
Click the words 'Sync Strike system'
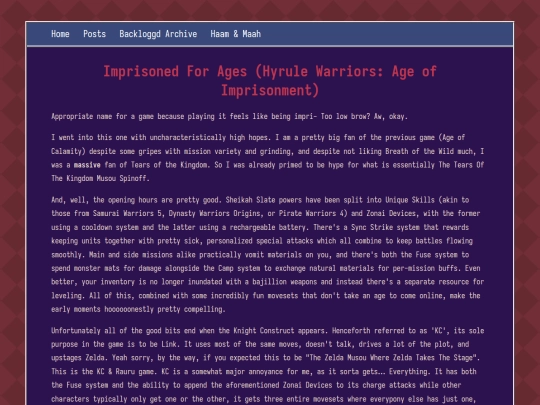pos(385,227)
